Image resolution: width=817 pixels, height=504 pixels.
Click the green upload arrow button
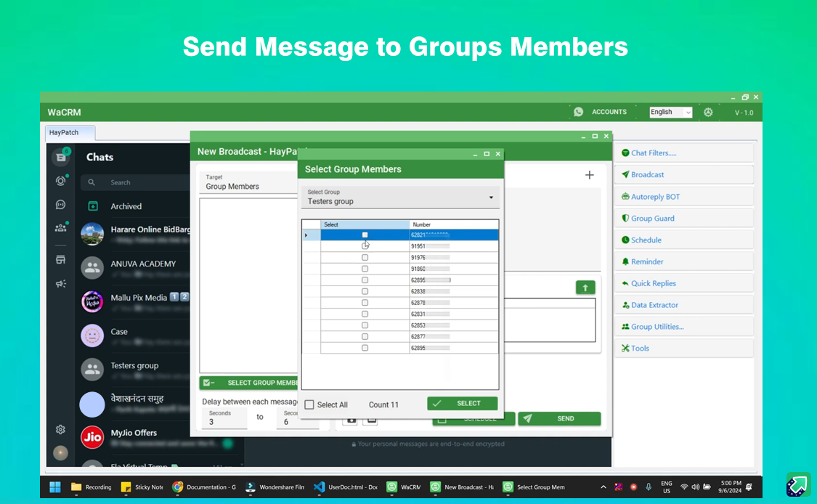(585, 288)
